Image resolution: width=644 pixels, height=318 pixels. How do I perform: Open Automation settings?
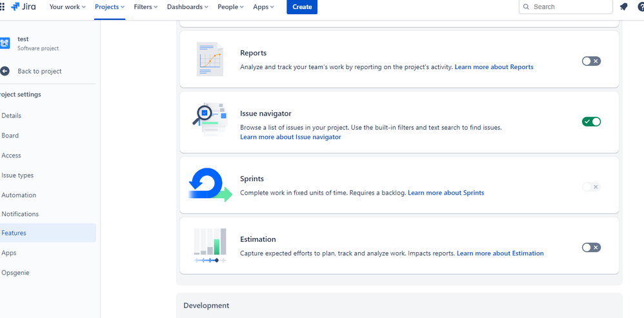[48, 195]
